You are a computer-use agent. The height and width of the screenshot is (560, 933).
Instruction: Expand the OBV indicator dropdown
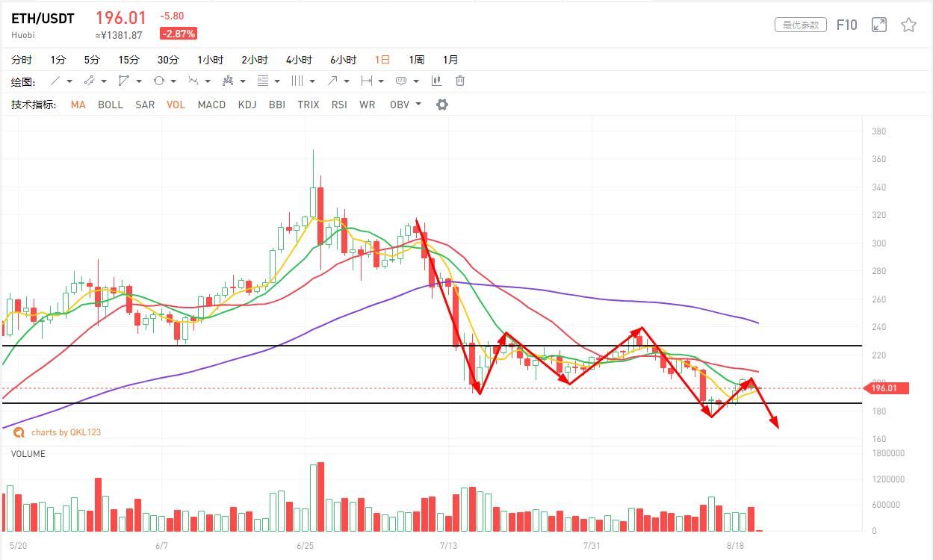(x=418, y=105)
